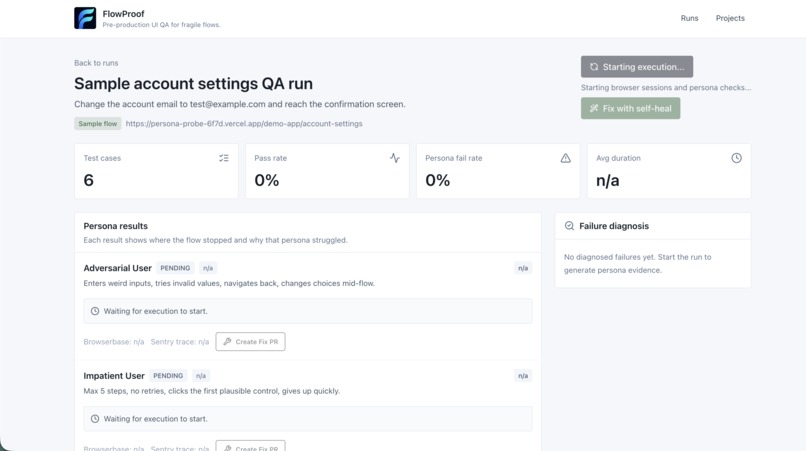Click the warning triangle icon in Persona fail rate card
Viewport: 806px width, 451px height.
coord(565,158)
